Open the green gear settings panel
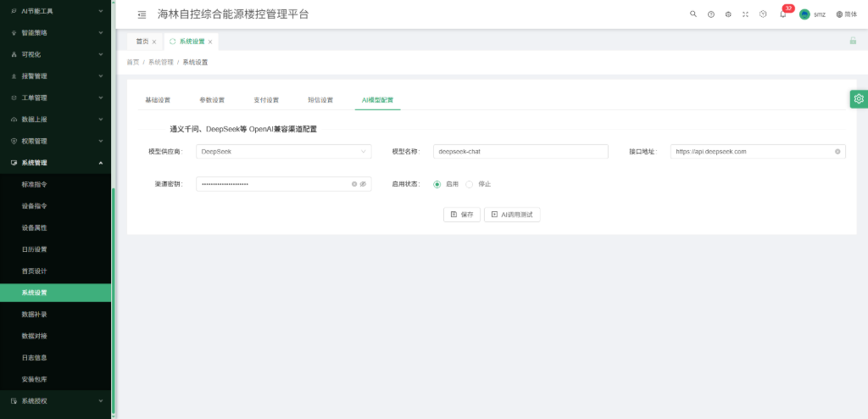Screen dimensions: 868x419 tap(859, 98)
